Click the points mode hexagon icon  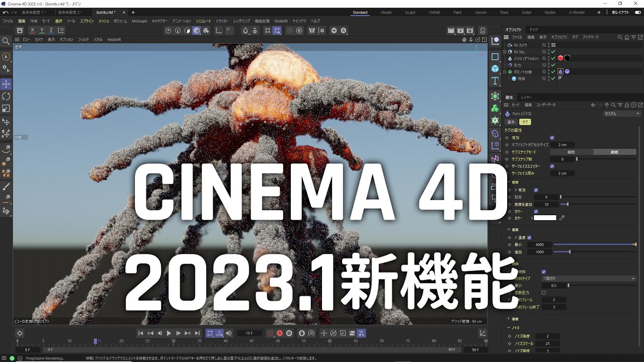[x=169, y=31]
